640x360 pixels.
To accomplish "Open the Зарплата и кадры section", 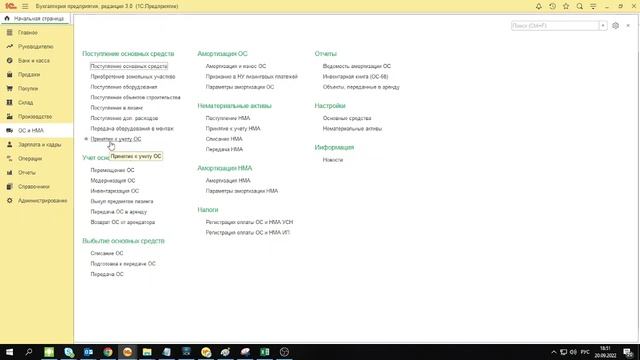I will 40,144.
